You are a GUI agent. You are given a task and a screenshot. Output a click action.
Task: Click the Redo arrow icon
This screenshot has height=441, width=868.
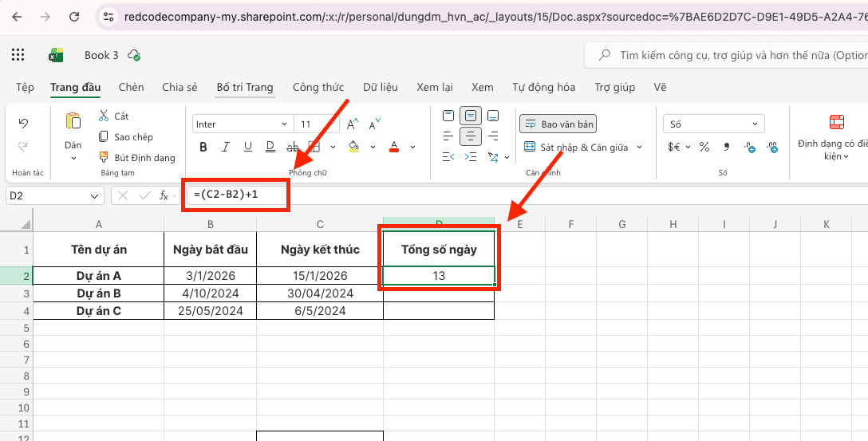(x=23, y=147)
